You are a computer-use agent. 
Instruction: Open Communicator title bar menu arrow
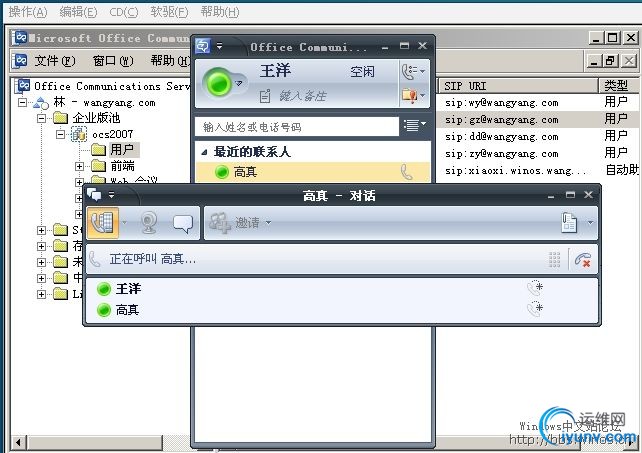pos(219,46)
